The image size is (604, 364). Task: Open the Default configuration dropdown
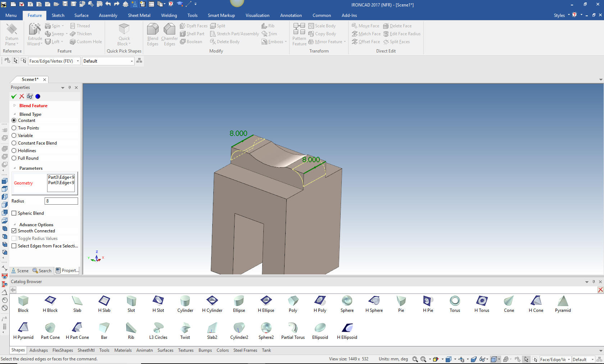(x=131, y=61)
